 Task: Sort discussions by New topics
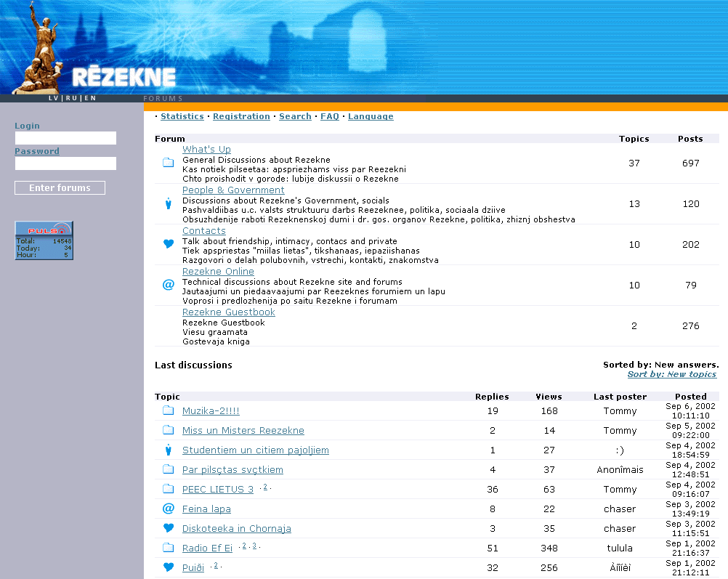672,374
